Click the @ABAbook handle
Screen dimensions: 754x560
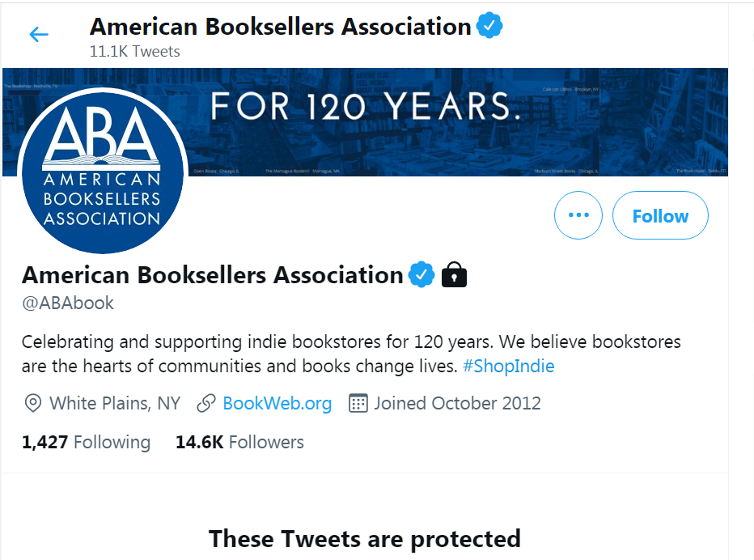(68, 303)
